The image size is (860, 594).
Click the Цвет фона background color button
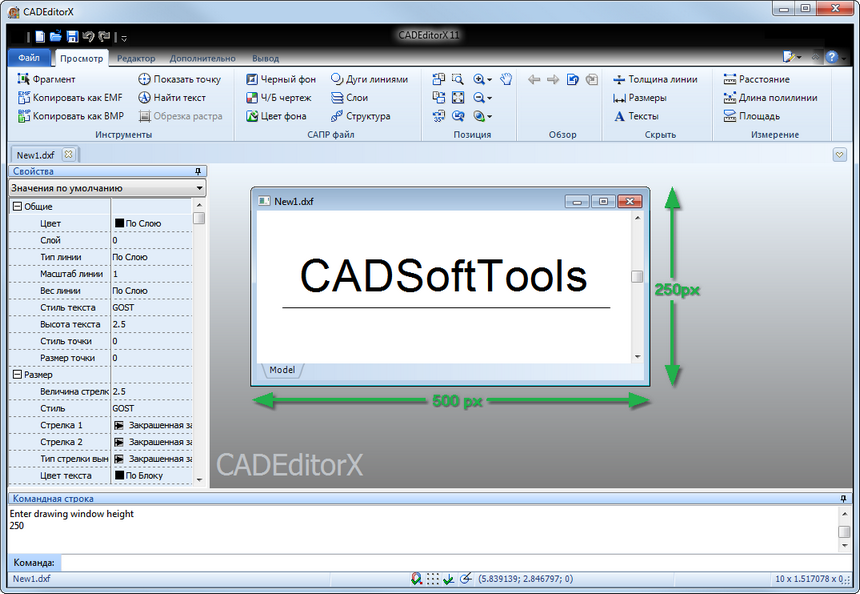point(253,116)
